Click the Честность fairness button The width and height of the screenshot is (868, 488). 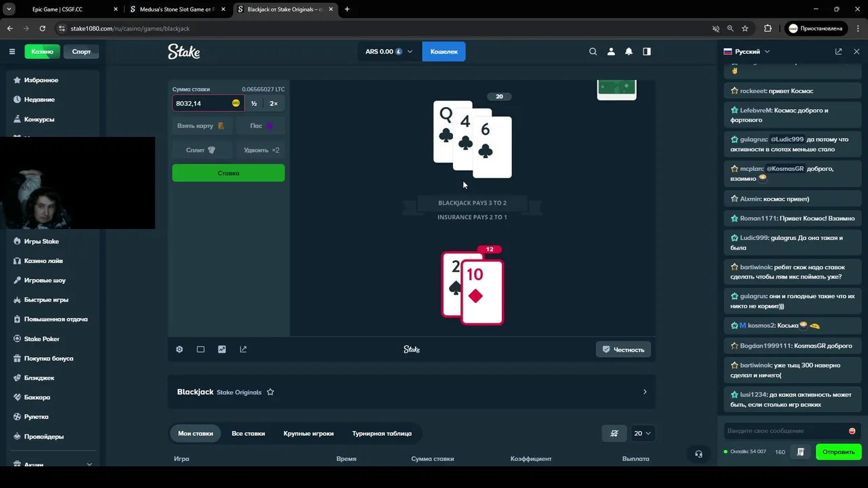pyautogui.click(x=623, y=350)
